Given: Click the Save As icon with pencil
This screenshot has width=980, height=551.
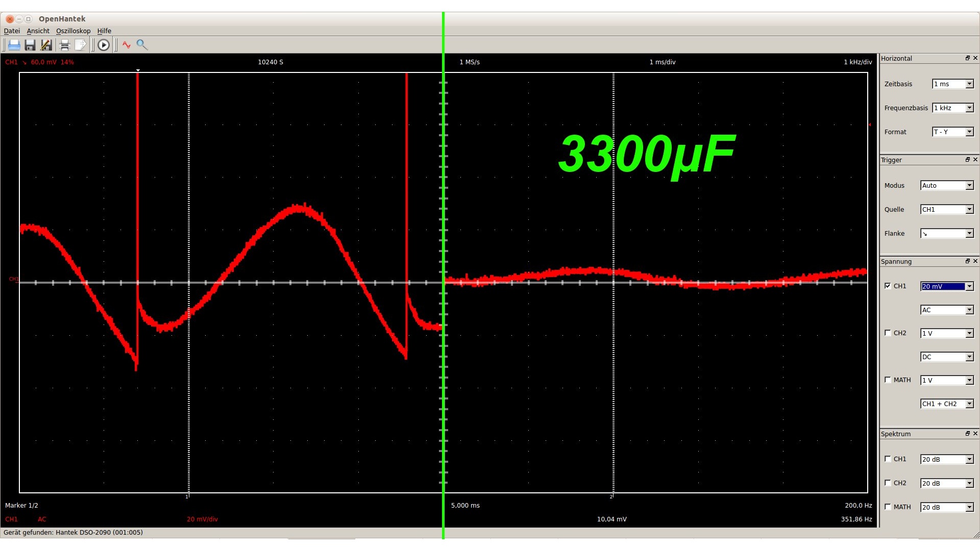Looking at the screenshot, I should (46, 45).
